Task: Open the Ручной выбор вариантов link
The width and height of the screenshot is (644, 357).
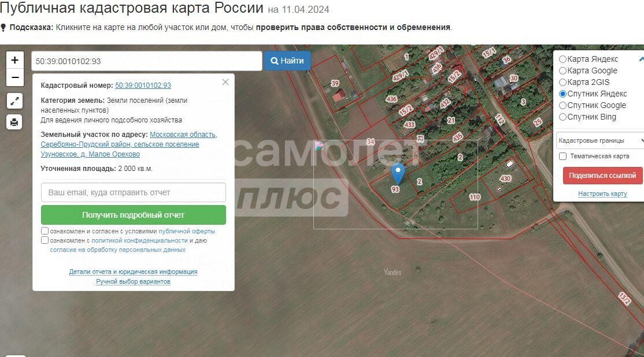Action: (133, 281)
